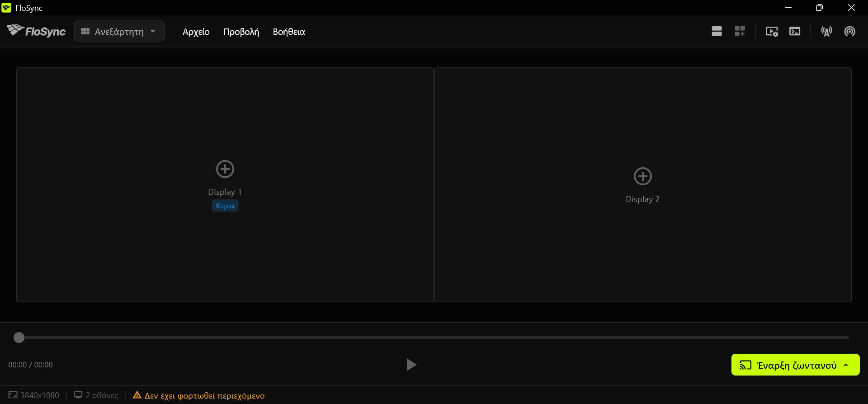Screen dimensions: 868x404
Task: Add content with Display 1 plus icon
Action: click(225, 169)
